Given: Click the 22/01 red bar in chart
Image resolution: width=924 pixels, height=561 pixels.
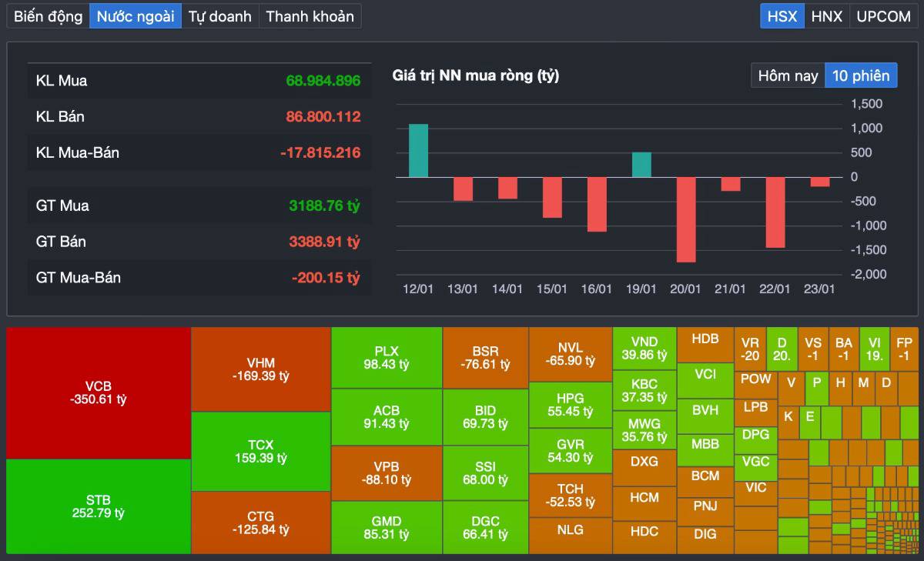Looking at the screenshot, I should (775, 212).
